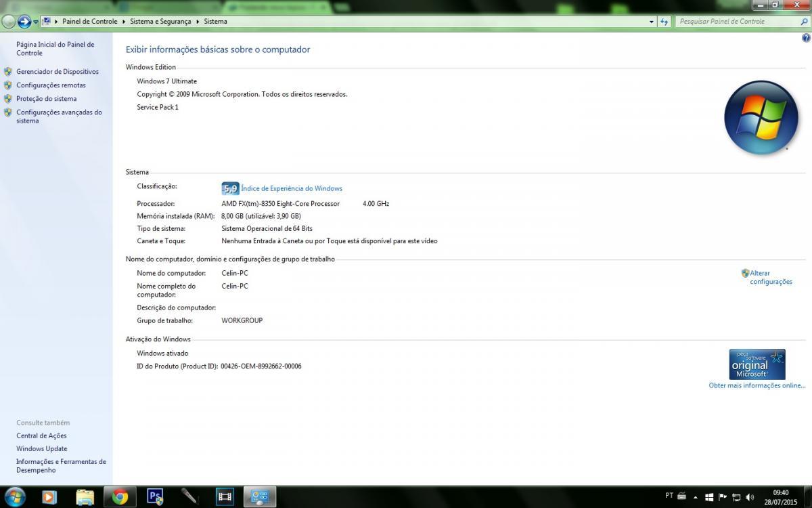The image size is (812, 508).
Task: Click shield icon beside Configurações avançadas
Action: [x=8, y=112]
